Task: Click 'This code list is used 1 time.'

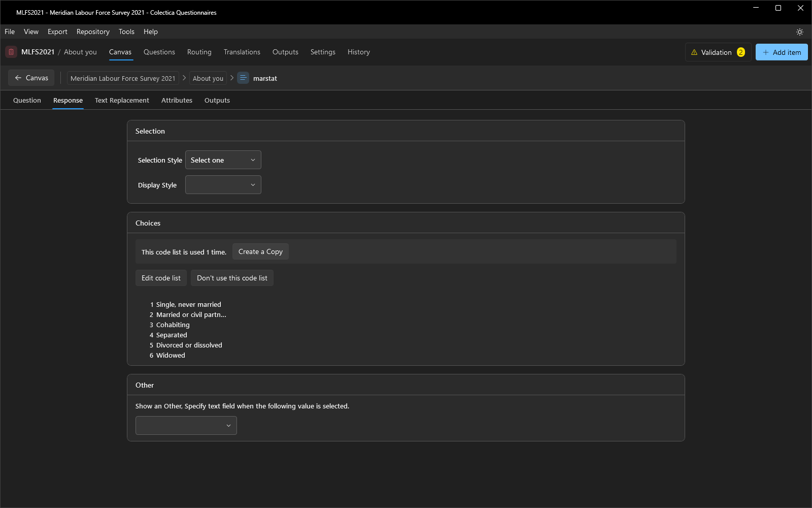Action: click(184, 252)
